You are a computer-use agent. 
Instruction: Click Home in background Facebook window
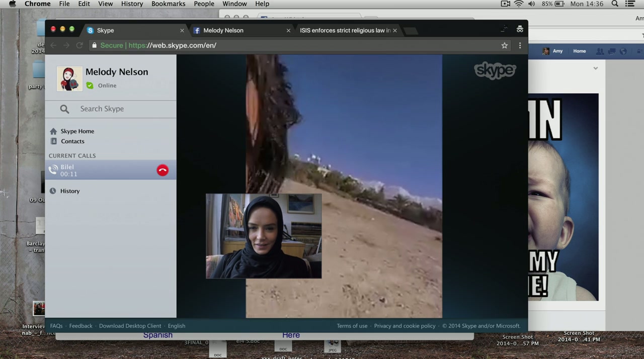pos(580,51)
